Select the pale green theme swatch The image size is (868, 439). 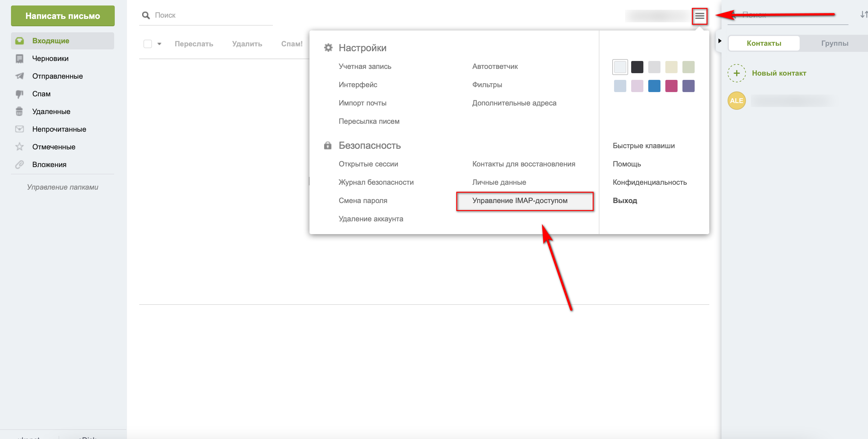688,67
